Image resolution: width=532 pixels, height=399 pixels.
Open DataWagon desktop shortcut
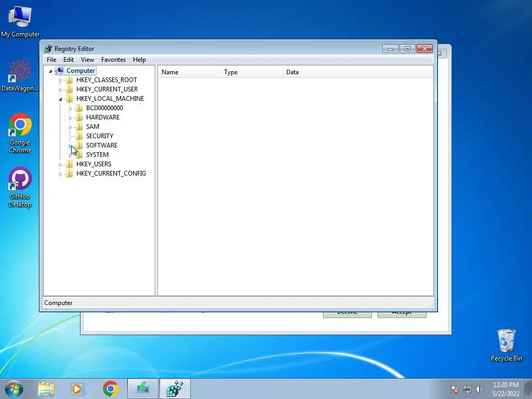(20, 75)
